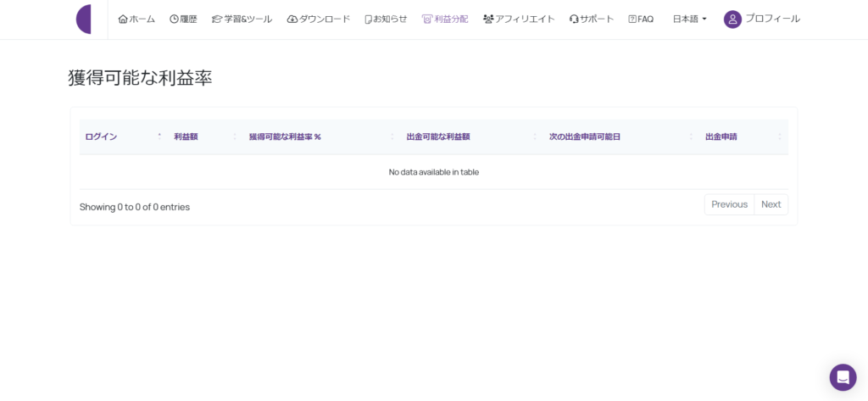Click 'No data available in table' text

(434, 172)
